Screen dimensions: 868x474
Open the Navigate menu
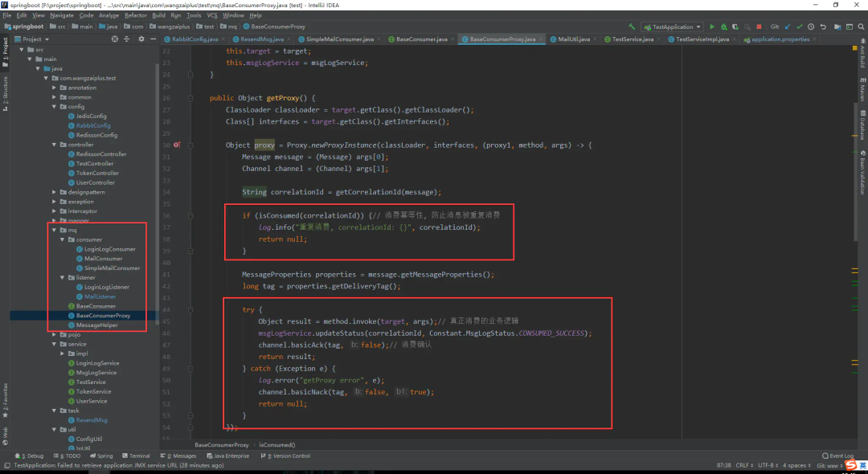point(61,15)
